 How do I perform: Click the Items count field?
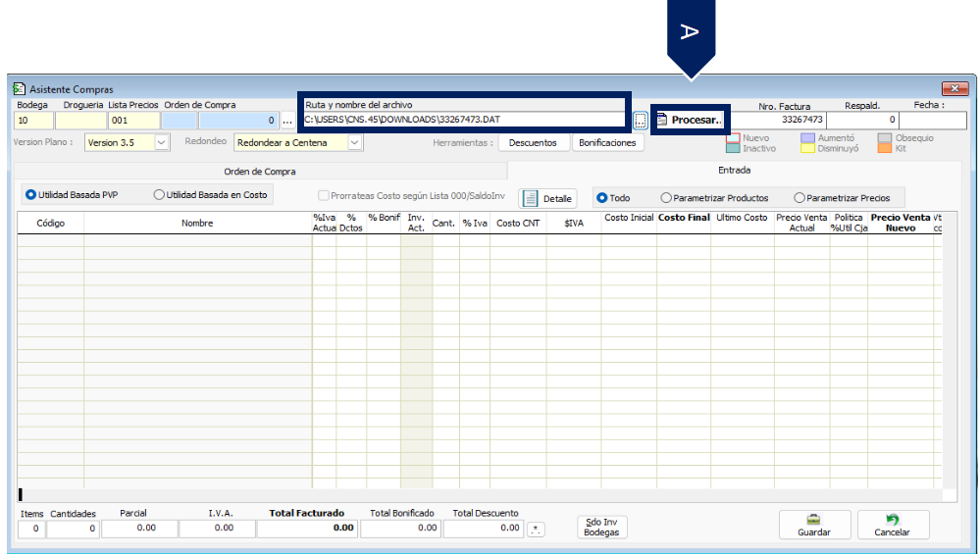(31, 530)
